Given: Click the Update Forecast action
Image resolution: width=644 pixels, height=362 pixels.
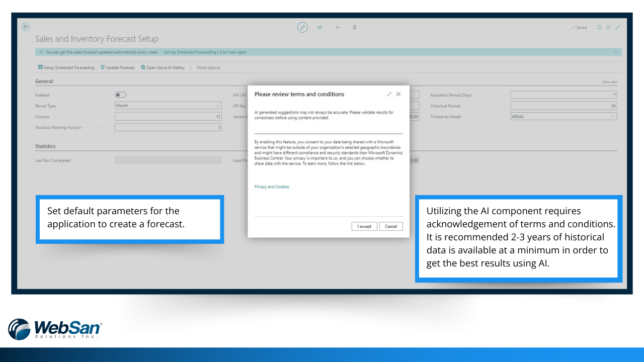Looking at the screenshot, I should point(117,67).
